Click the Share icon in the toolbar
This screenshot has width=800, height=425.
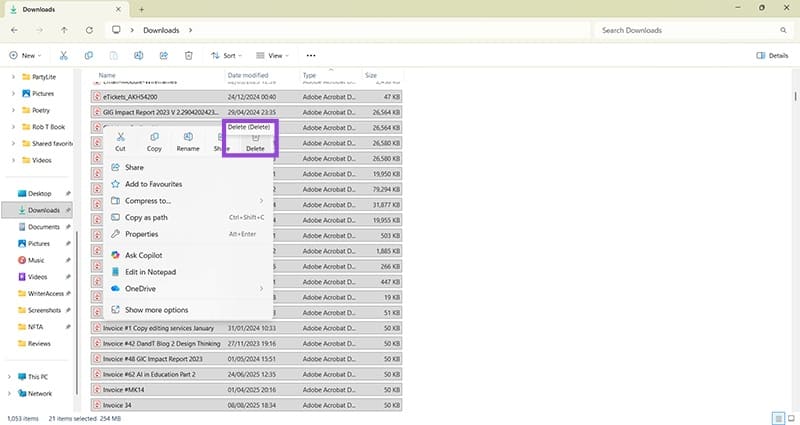click(x=164, y=56)
